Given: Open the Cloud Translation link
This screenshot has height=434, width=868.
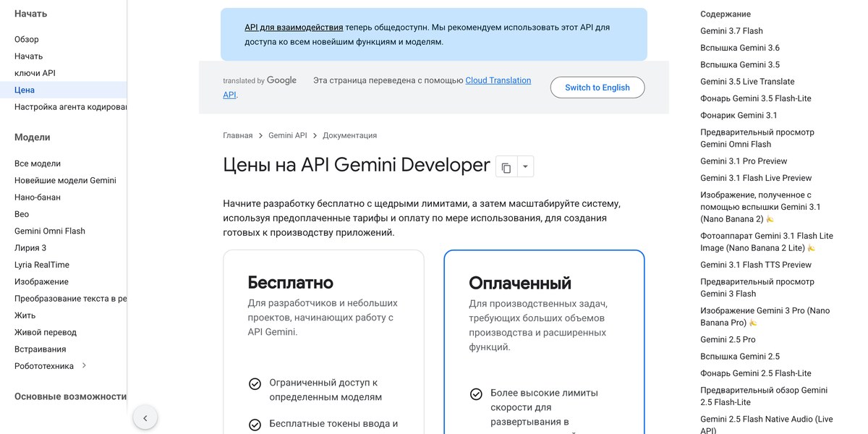Looking at the screenshot, I should click(498, 80).
